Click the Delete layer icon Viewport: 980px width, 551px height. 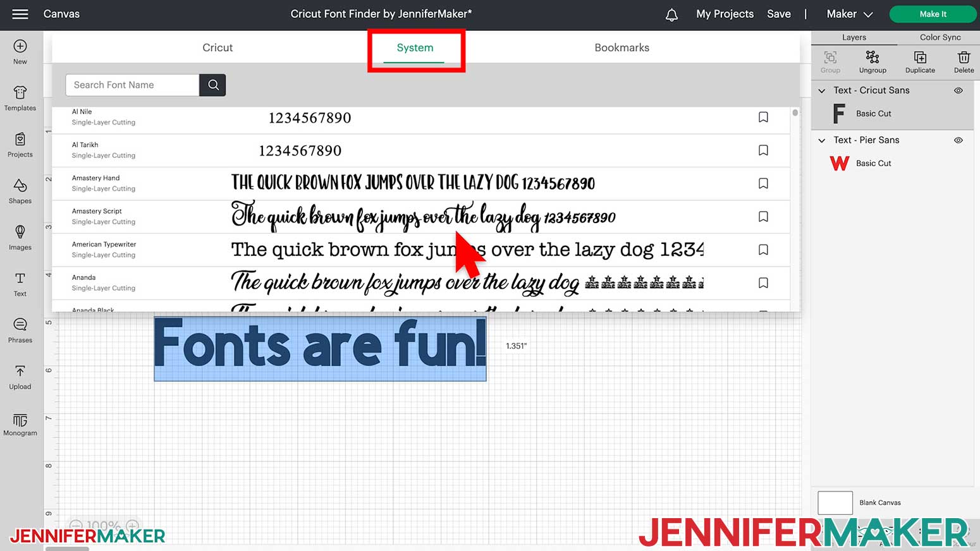click(964, 61)
